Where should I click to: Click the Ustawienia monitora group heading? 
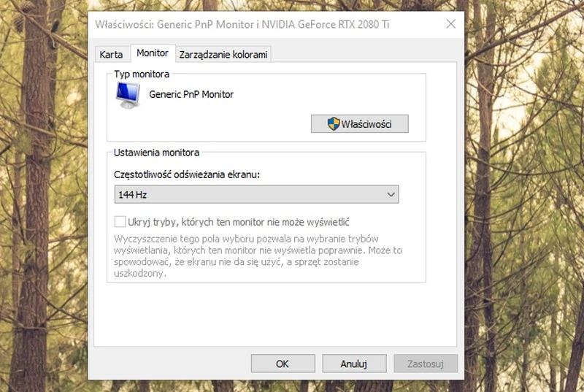(156, 153)
